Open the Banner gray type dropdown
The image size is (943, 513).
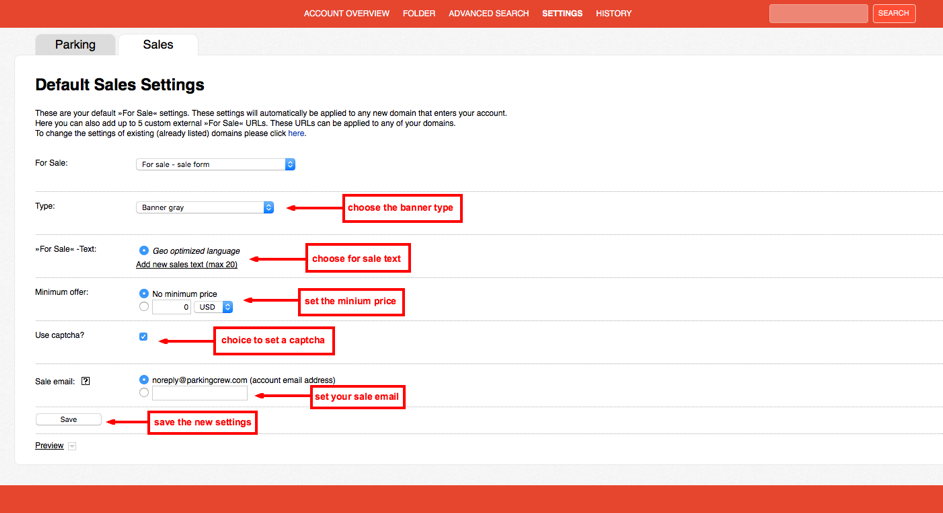pyautogui.click(x=205, y=207)
